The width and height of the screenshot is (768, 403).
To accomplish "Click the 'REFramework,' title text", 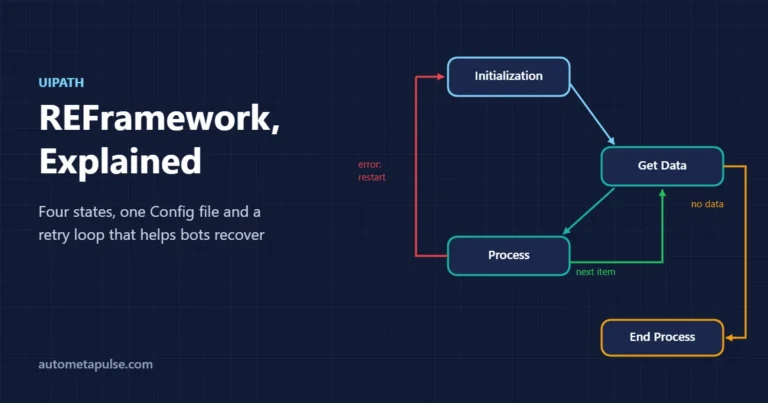I will point(159,118).
